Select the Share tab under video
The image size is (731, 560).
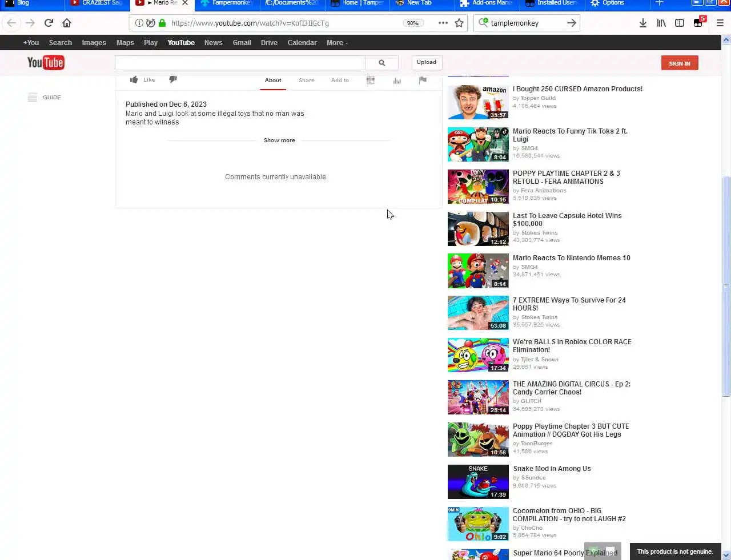pyautogui.click(x=307, y=80)
